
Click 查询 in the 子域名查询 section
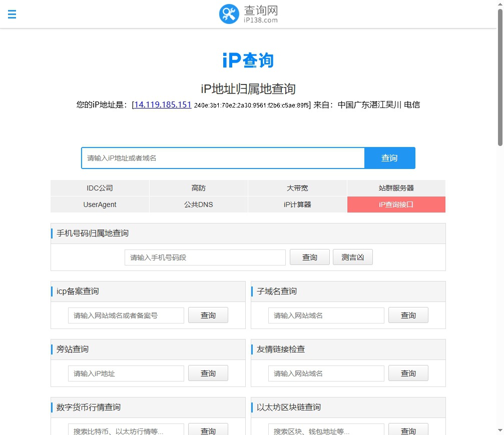click(x=408, y=315)
